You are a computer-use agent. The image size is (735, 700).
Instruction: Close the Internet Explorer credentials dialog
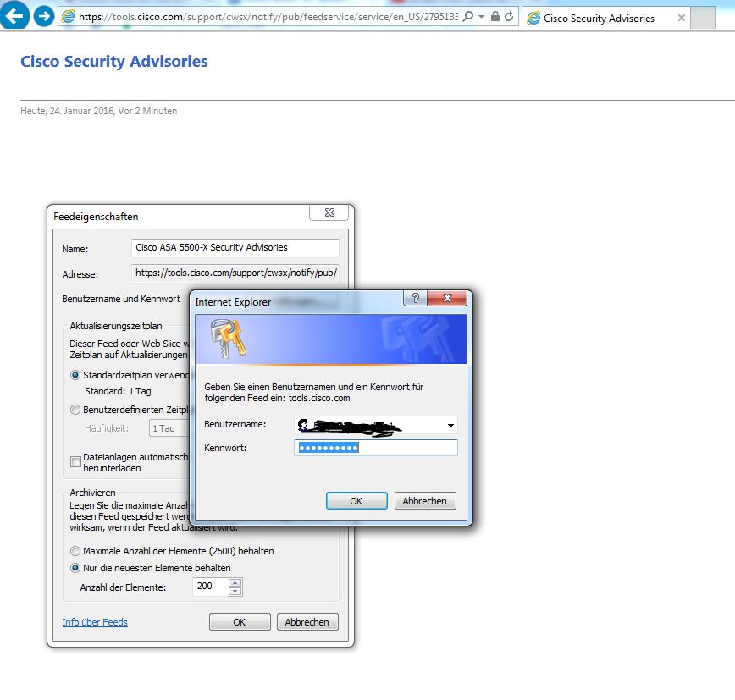click(x=447, y=298)
